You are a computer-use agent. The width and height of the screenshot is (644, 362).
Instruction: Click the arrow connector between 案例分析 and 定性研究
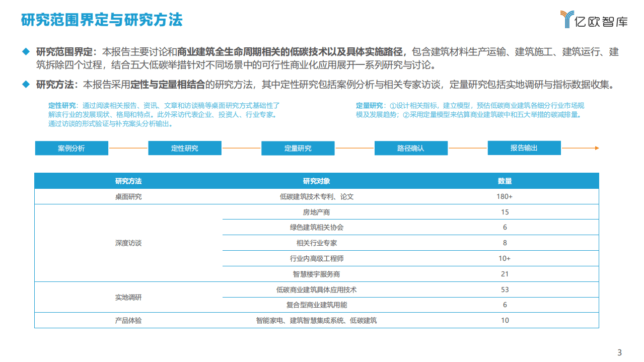coord(128,148)
